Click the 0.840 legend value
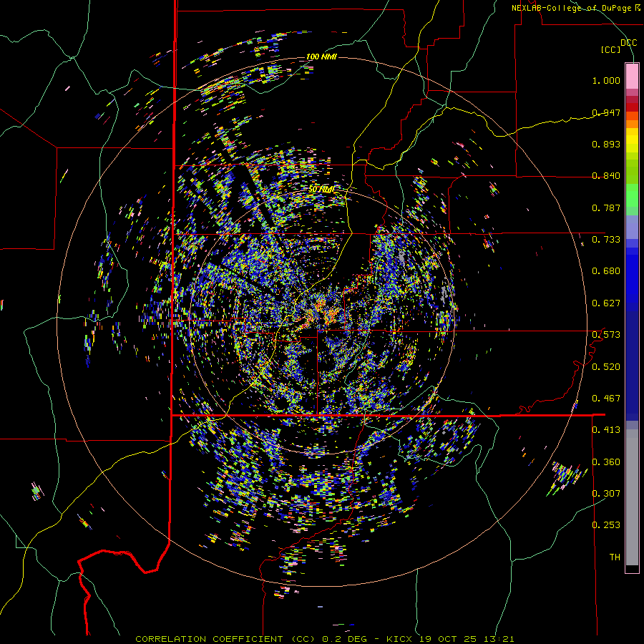The image size is (644, 644). click(x=606, y=176)
